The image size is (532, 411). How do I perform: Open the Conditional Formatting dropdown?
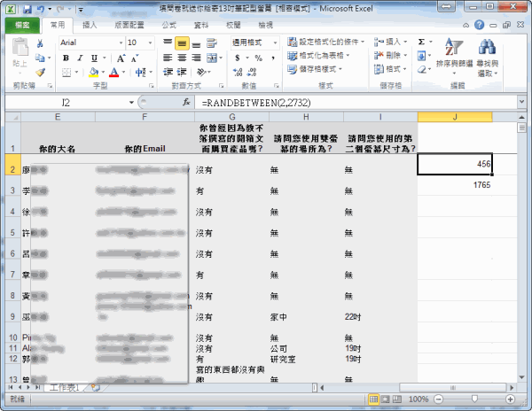pyautogui.click(x=325, y=42)
